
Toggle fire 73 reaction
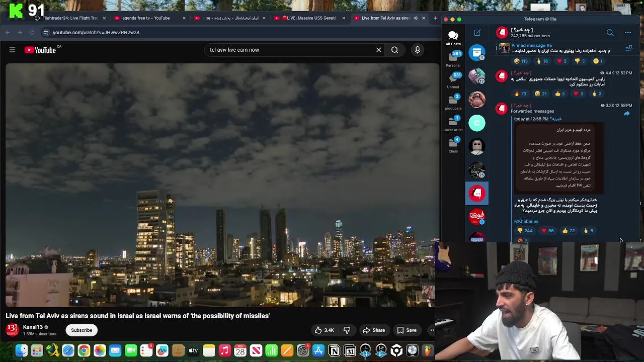(x=520, y=94)
